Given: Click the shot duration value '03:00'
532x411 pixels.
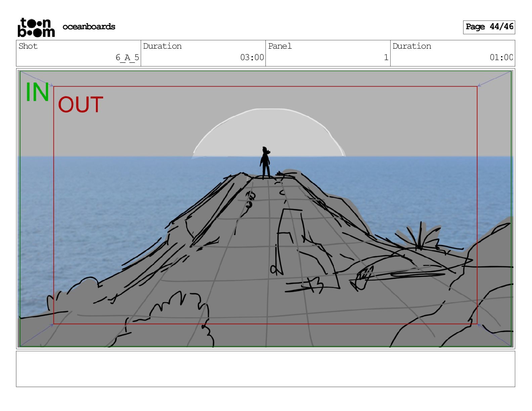Looking at the screenshot, I should (x=252, y=57).
